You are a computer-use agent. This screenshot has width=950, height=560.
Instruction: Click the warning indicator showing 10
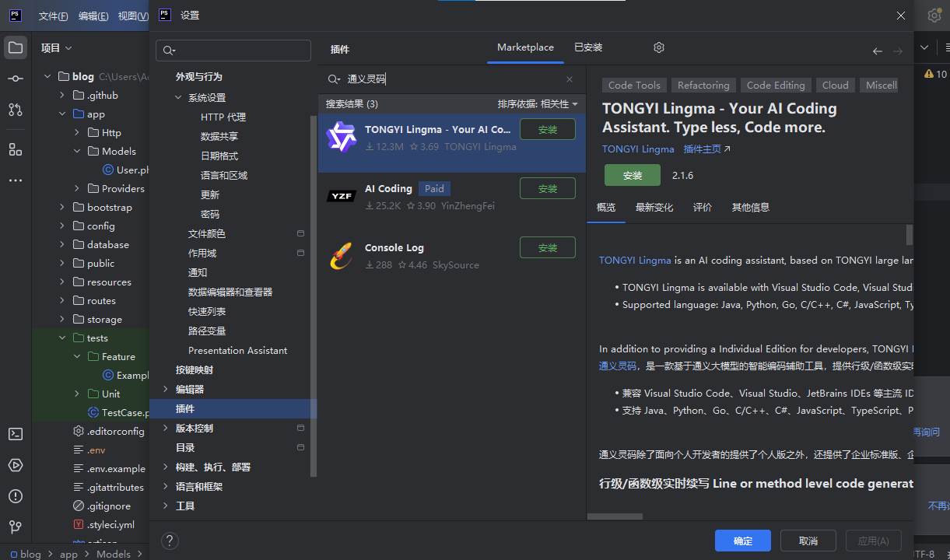[936, 74]
